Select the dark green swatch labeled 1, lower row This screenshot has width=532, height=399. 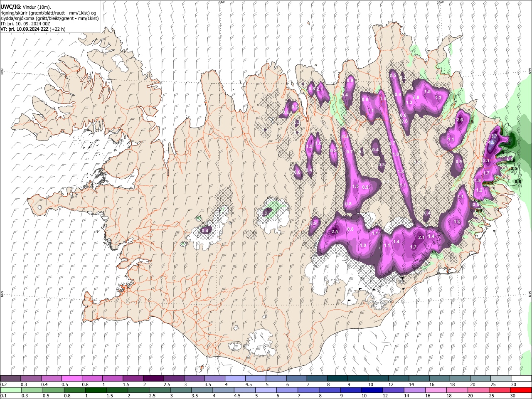(x=96, y=390)
